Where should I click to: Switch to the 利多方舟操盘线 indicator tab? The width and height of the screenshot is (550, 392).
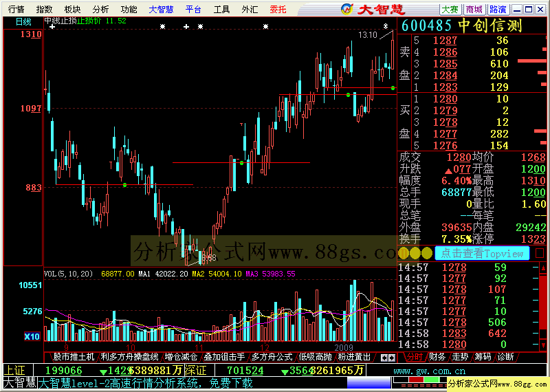tap(130, 357)
